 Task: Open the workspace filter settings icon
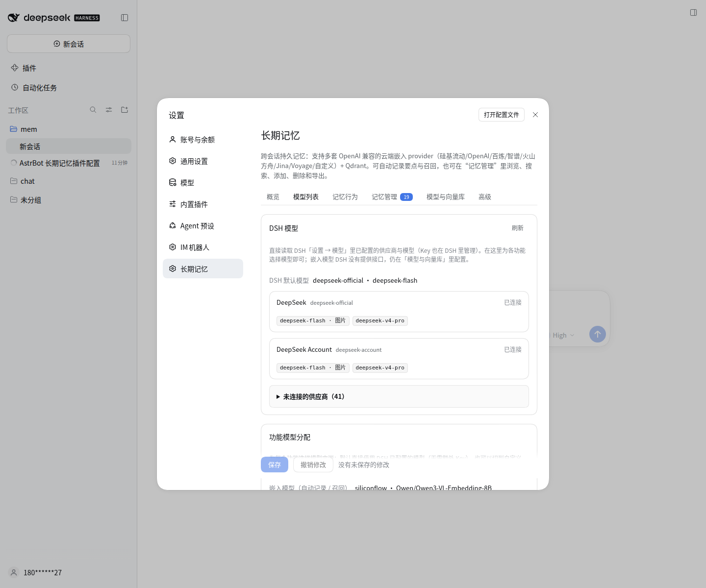point(109,110)
